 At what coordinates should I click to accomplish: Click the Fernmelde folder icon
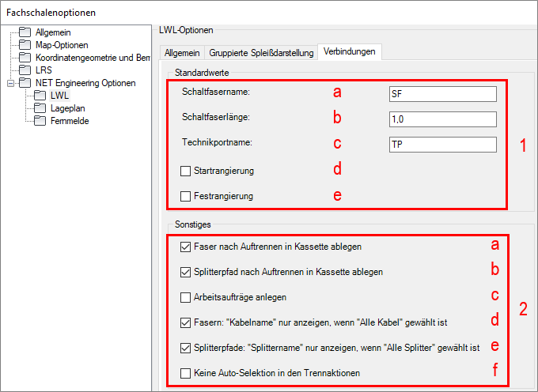(40, 121)
